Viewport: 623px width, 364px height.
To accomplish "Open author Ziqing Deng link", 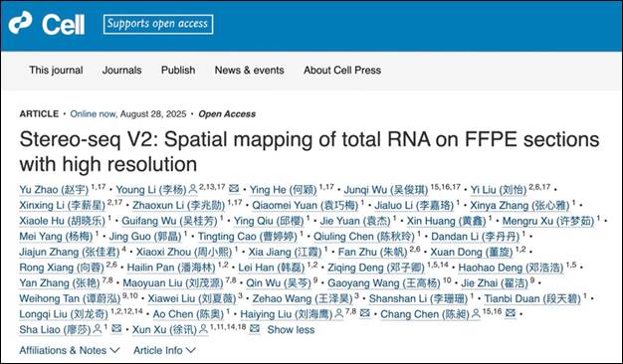I will pos(376,268).
